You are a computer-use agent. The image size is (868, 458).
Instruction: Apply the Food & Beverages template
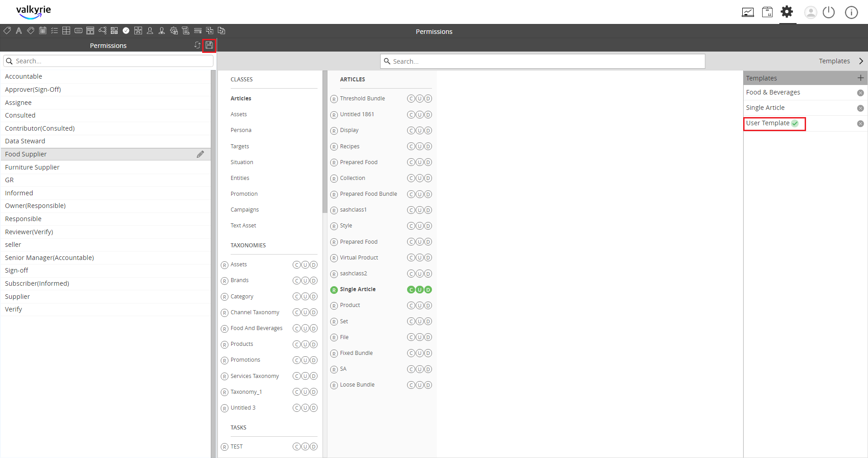click(773, 92)
